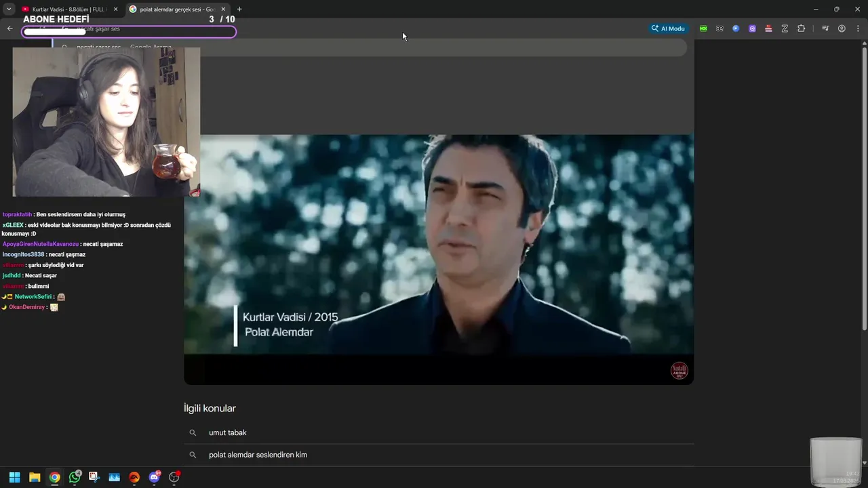Click the AI Modu button
This screenshot has width=868, height=488.
(x=668, y=28)
